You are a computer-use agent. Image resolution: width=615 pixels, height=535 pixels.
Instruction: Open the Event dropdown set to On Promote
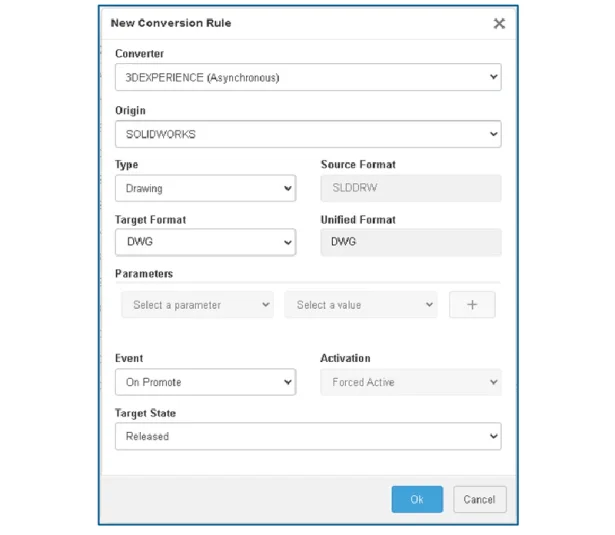[205, 382]
